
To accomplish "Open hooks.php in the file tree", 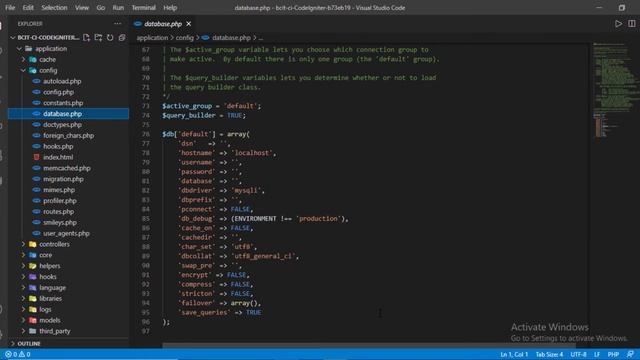I will pos(69,146).
